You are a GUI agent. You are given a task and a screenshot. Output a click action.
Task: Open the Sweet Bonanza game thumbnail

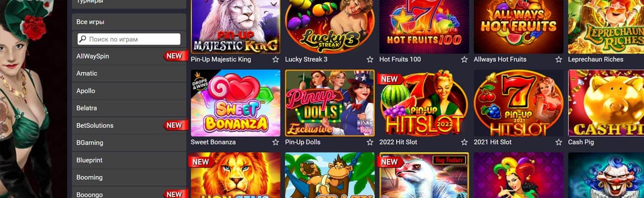click(235, 102)
